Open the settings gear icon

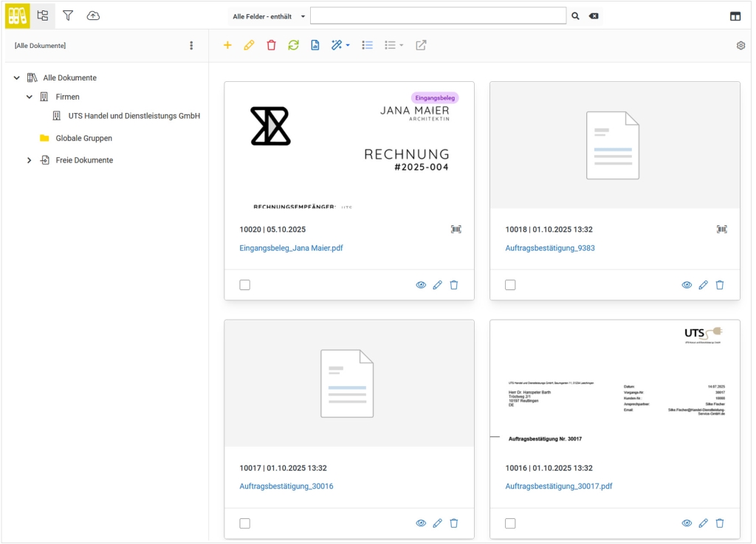click(740, 46)
